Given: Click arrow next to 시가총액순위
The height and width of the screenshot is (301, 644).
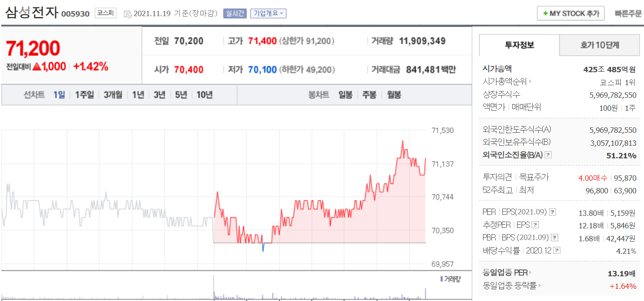Looking at the screenshot, I should pyautogui.click(x=530, y=82).
